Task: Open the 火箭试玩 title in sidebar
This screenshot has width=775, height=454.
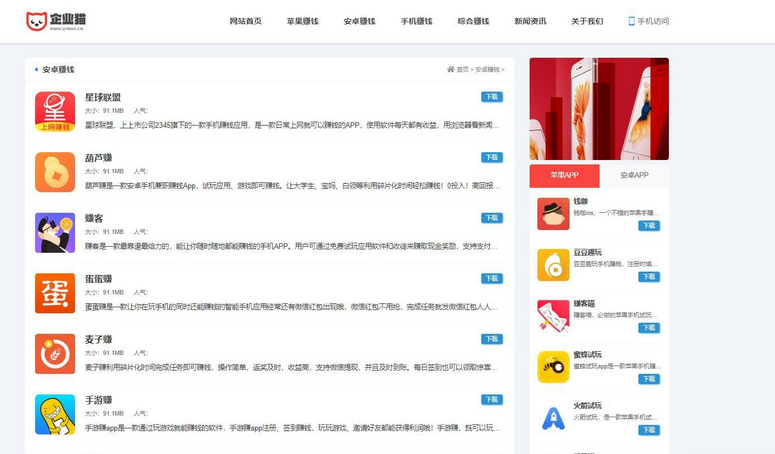Action: (587, 406)
